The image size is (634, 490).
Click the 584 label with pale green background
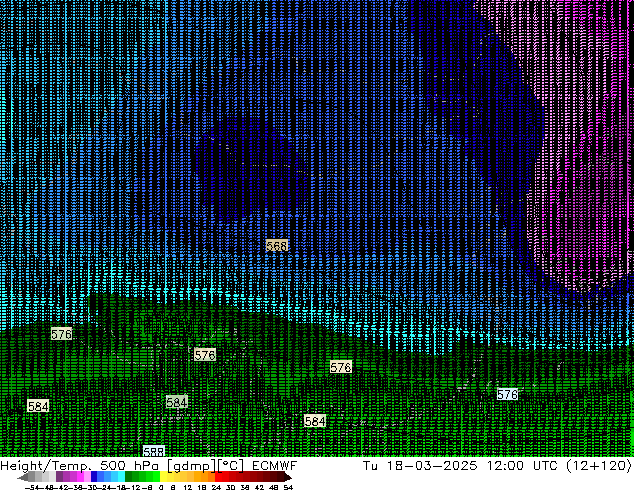click(177, 402)
